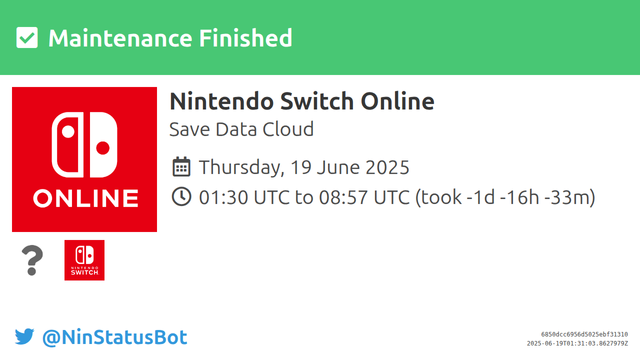The width and height of the screenshot is (640, 360).
Task: Click the Maintenance Finished heading
Action: [170, 38]
